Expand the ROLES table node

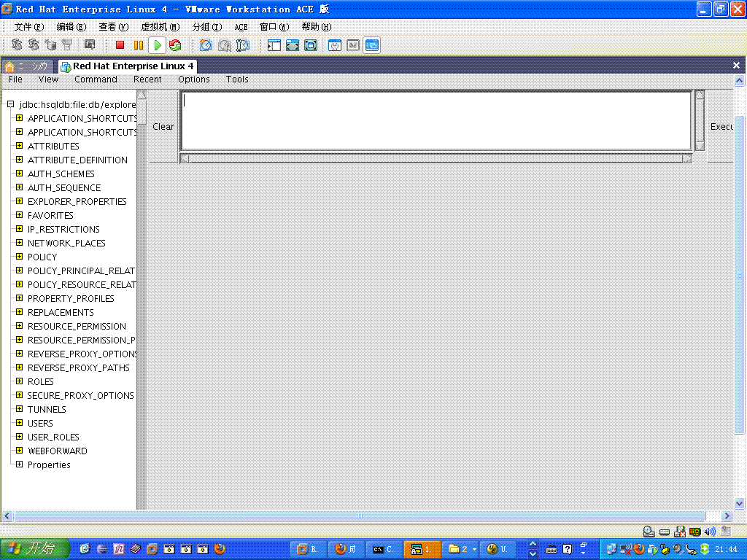(19, 381)
